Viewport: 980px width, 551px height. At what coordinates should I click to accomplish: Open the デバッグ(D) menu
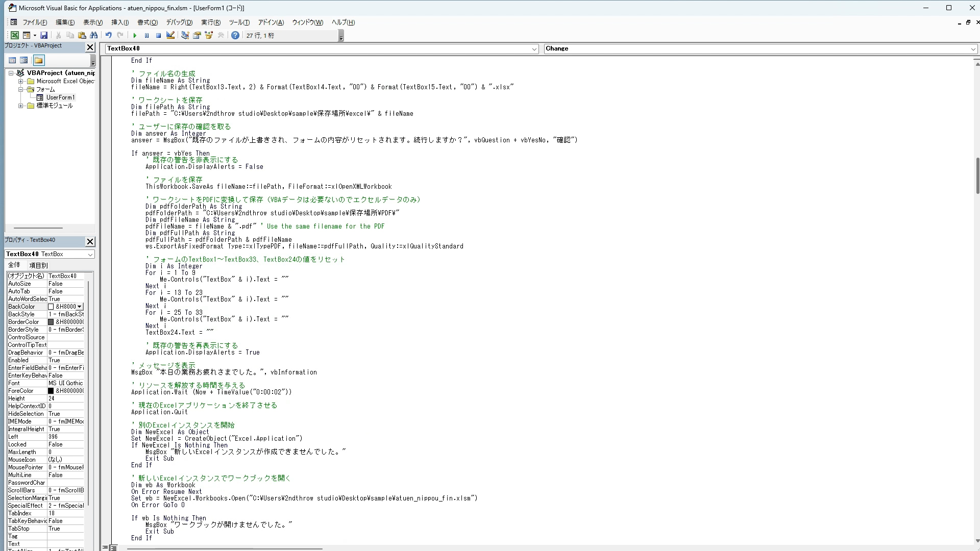pos(179,22)
